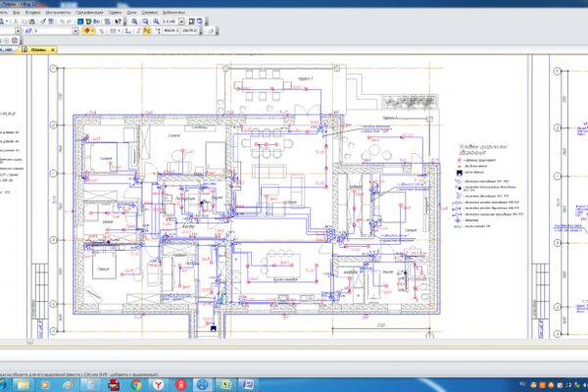Open File Explorer from taskbar
Image resolution: width=588 pixels, height=392 pixels.
pos(24,385)
